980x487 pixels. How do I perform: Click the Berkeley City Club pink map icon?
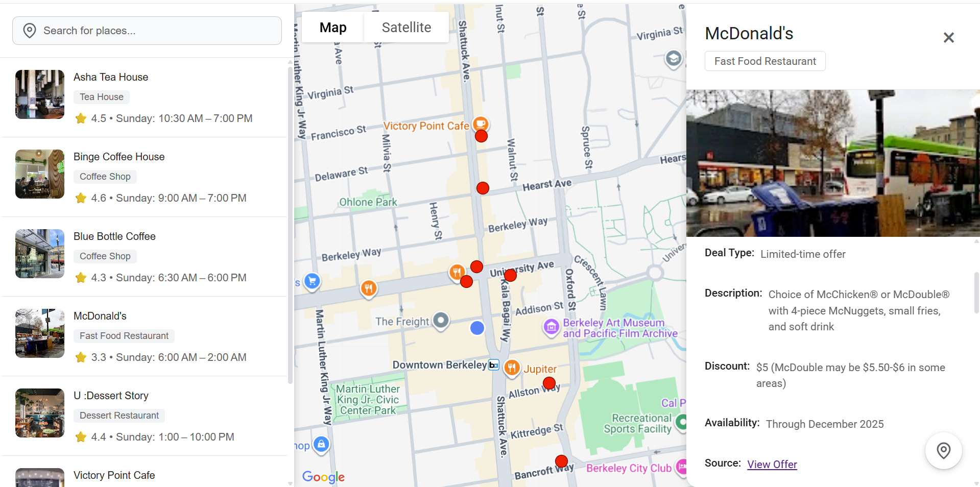click(x=682, y=467)
